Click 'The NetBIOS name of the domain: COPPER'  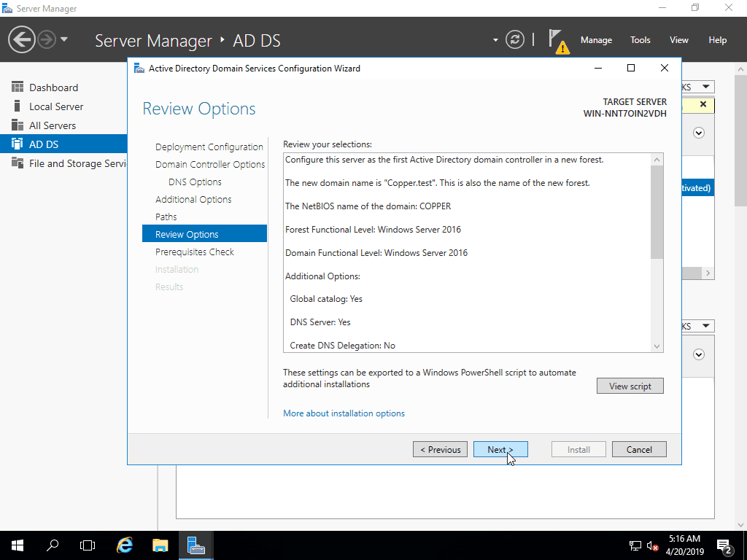coord(368,206)
